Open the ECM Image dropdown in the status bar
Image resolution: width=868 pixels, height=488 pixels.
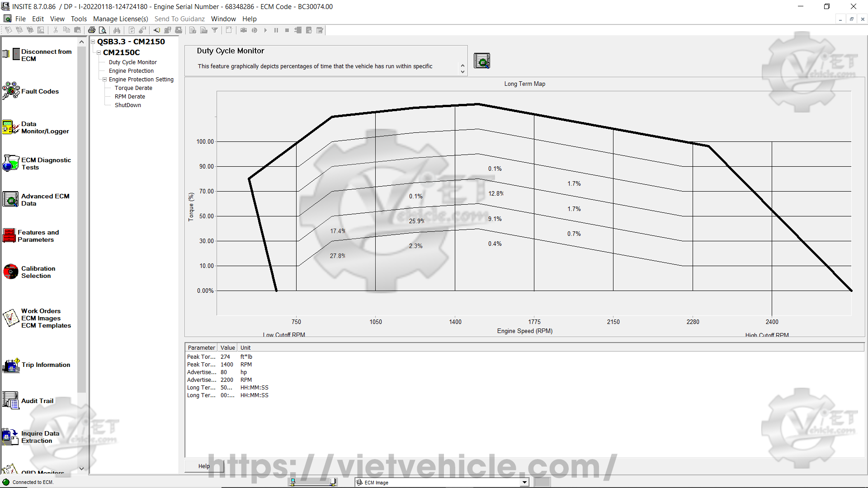tap(524, 483)
